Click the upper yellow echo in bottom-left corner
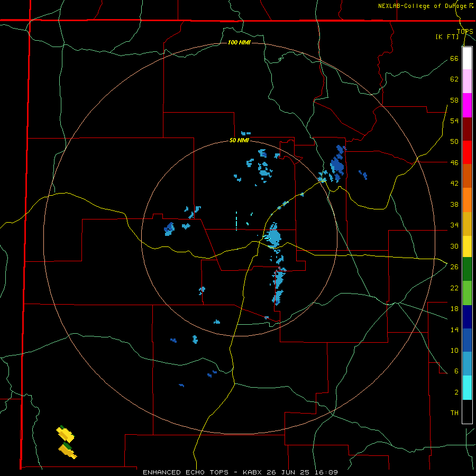The width and height of the screenshot is (476, 476). click(x=65, y=434)
